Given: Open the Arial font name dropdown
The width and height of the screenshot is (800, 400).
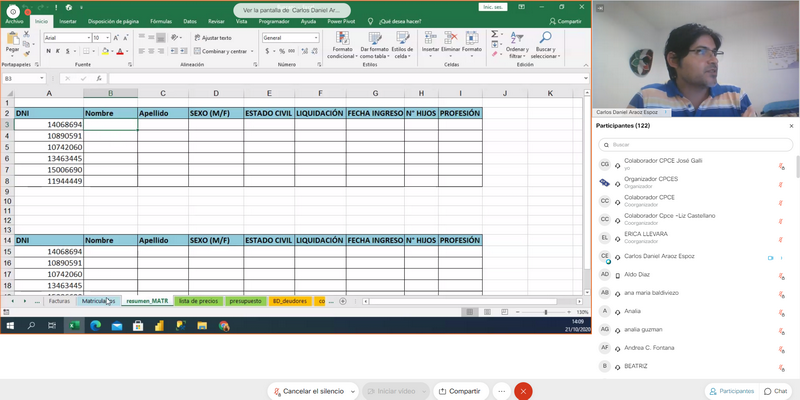Looking at the screenshot, I should tap(88, 38).
